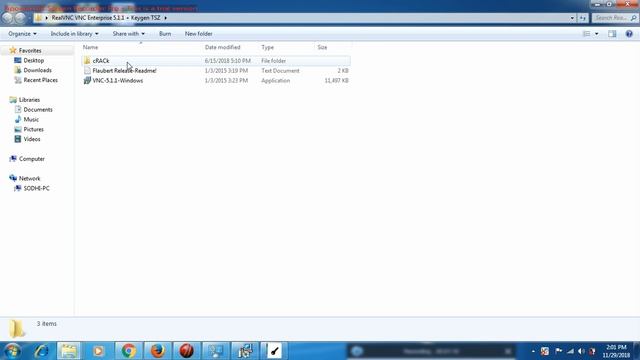Click the Back navigation arrow
Viewport: 640px width, 360px height.
7,18
